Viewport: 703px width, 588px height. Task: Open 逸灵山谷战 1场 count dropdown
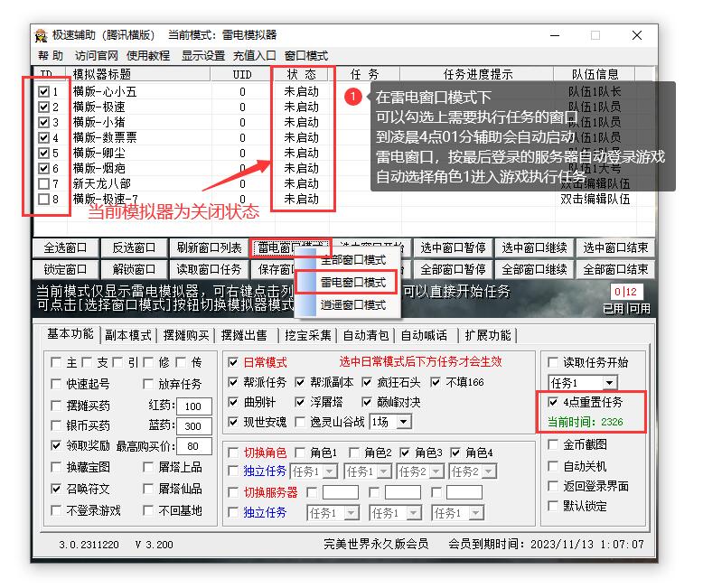[404, 422]
